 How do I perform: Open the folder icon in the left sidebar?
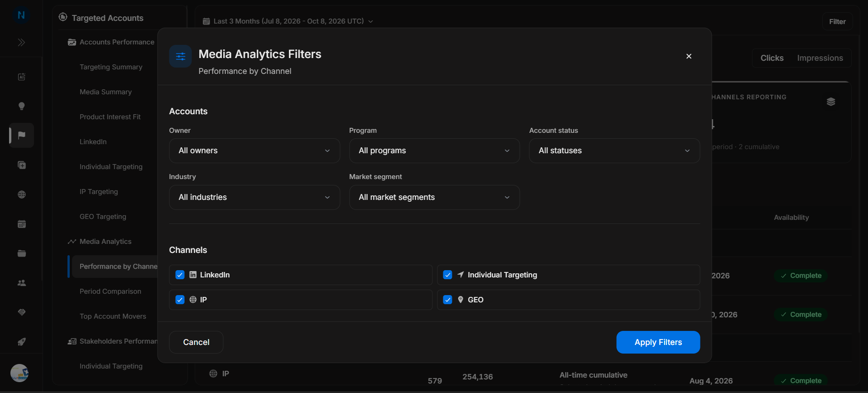[21, 253]
